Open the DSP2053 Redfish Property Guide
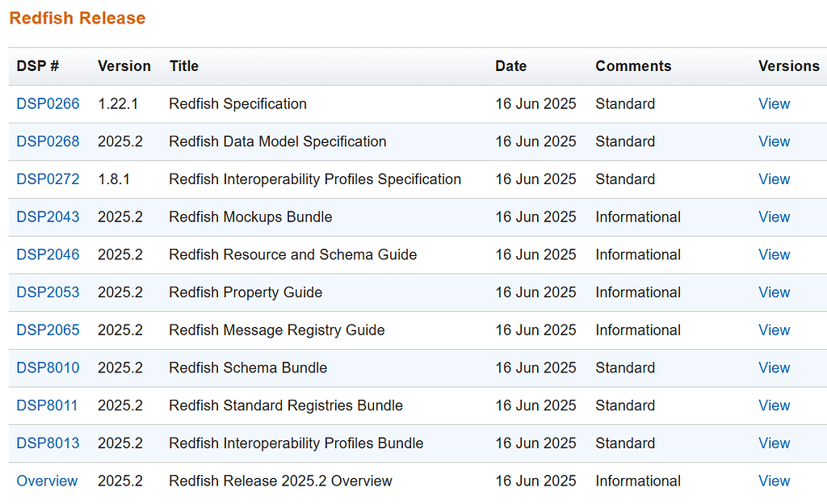Screen dimensions: 827x504 (x=48, y=292)
